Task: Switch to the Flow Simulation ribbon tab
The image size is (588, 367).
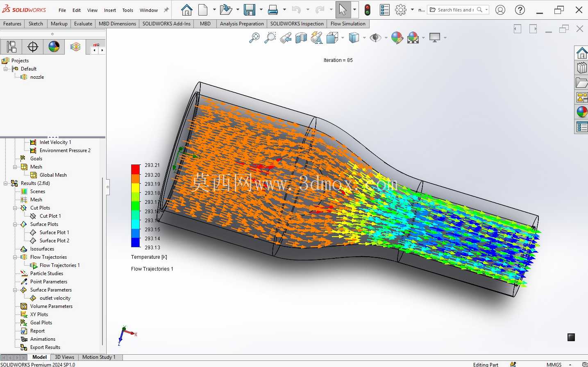Action: pos(348,24)
